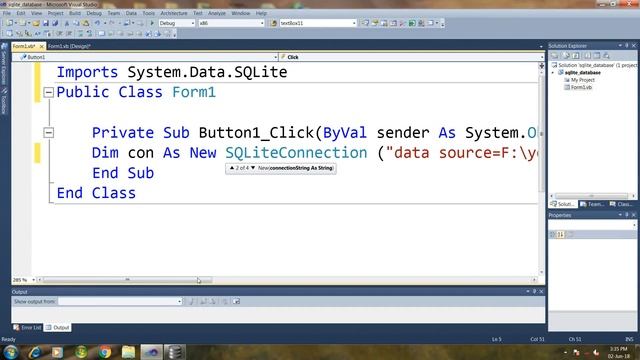Screen dimensions: 640x360
Task: Switch to the Form1.vb [Design] tab
Action: [x=69, y=46]
